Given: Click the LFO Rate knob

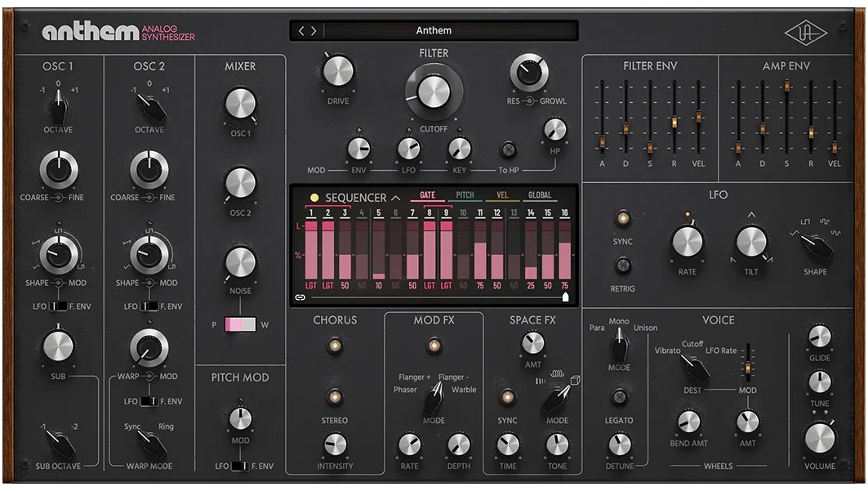Looking at the screenshot, I should click(687, 243).
